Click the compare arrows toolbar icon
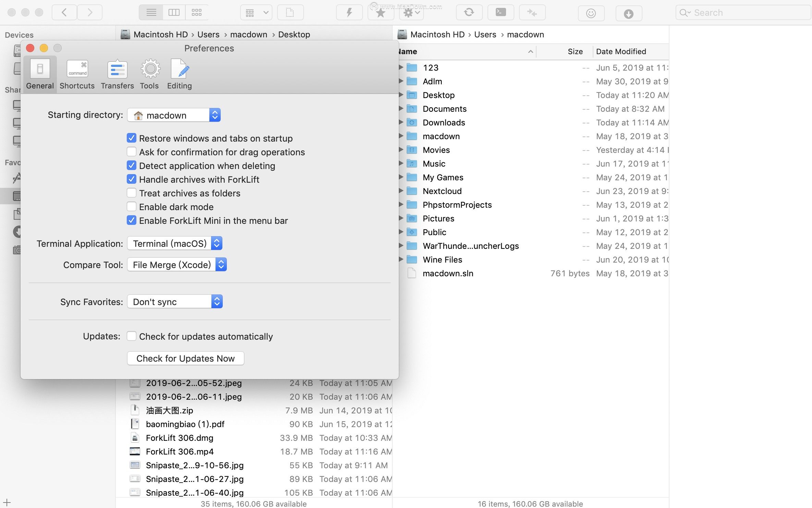 (532, 13)
